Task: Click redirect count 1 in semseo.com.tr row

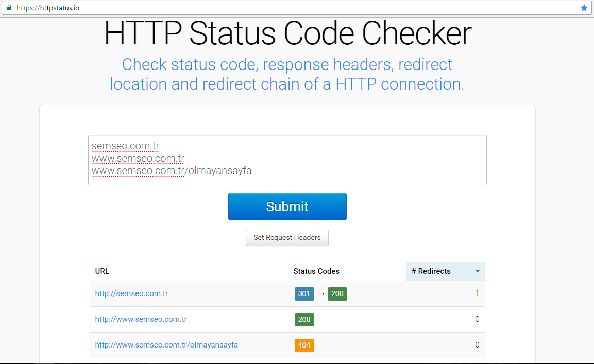Action: click(x=477, y=293)
